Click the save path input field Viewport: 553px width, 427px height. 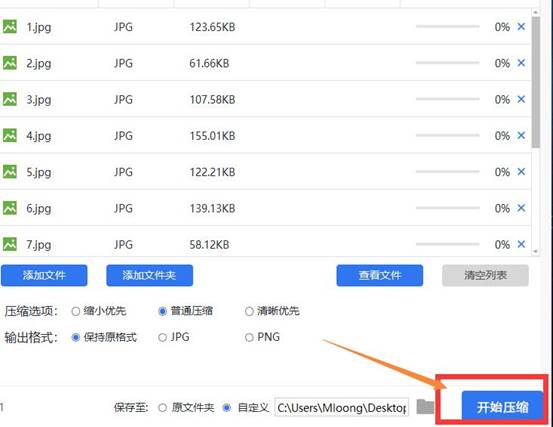[x=341, y=408]
